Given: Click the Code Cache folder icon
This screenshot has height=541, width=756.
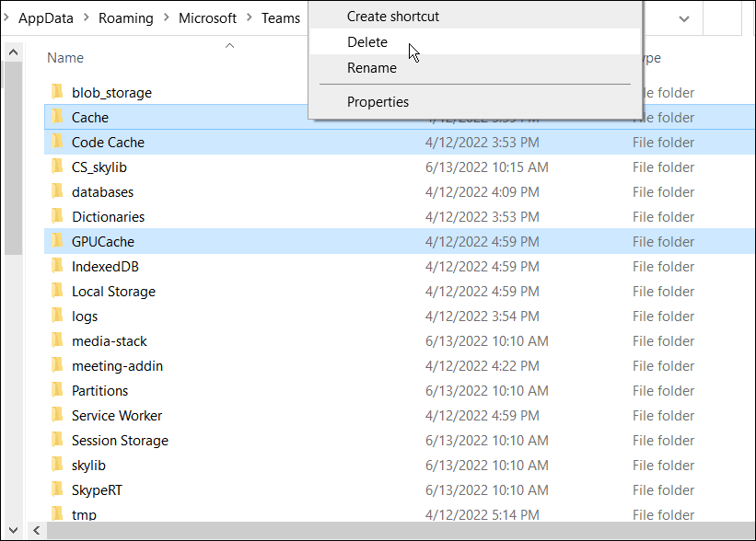Looking at the screenshot, I should point(57,141).
